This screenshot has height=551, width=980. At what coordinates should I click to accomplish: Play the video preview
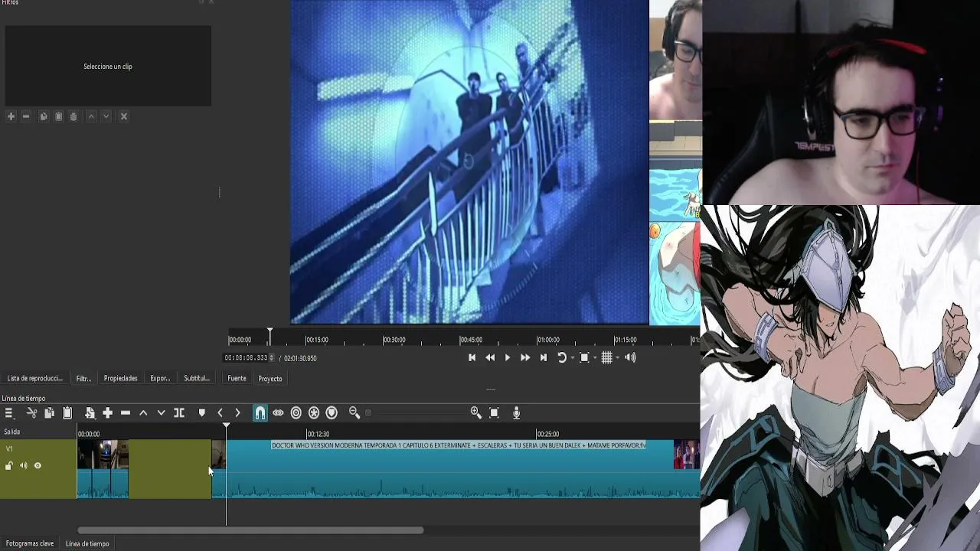(508, 357)
